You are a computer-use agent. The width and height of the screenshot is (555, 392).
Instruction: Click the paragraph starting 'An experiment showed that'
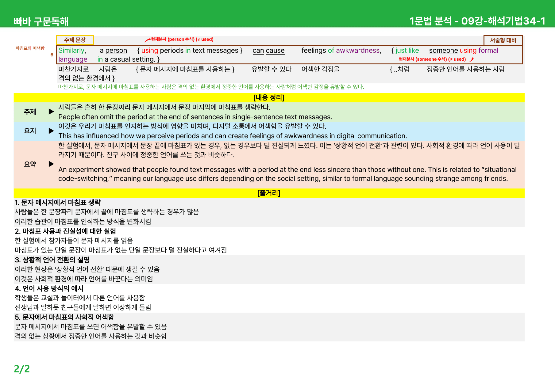pos(287,174)
